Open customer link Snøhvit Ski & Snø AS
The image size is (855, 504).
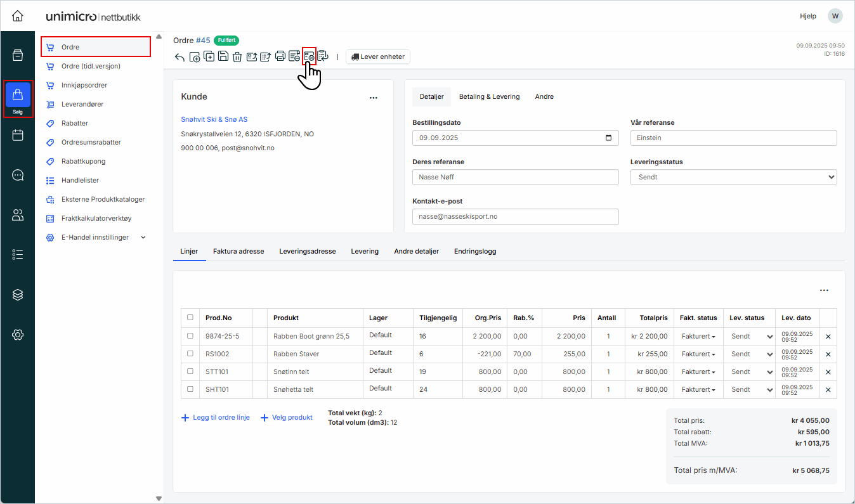(214, 119)
